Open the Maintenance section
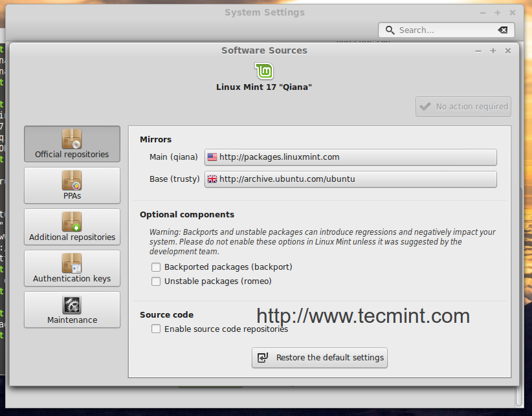Viewport: 532px width, 416px height. coord(72,309)
